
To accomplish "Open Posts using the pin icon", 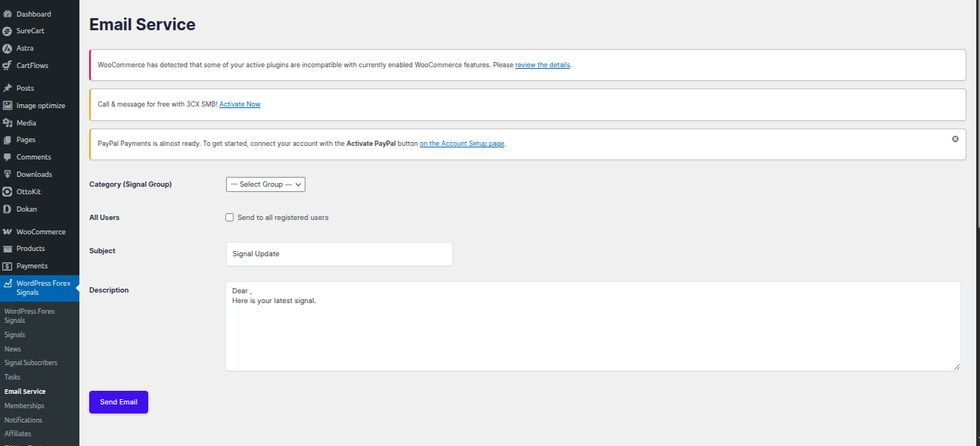I will (8, 88).
